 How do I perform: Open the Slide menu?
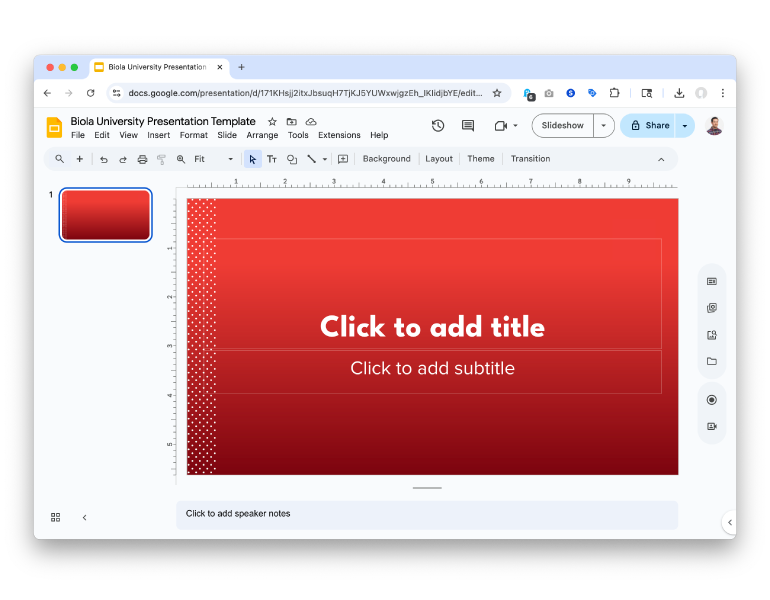point(227,135)
